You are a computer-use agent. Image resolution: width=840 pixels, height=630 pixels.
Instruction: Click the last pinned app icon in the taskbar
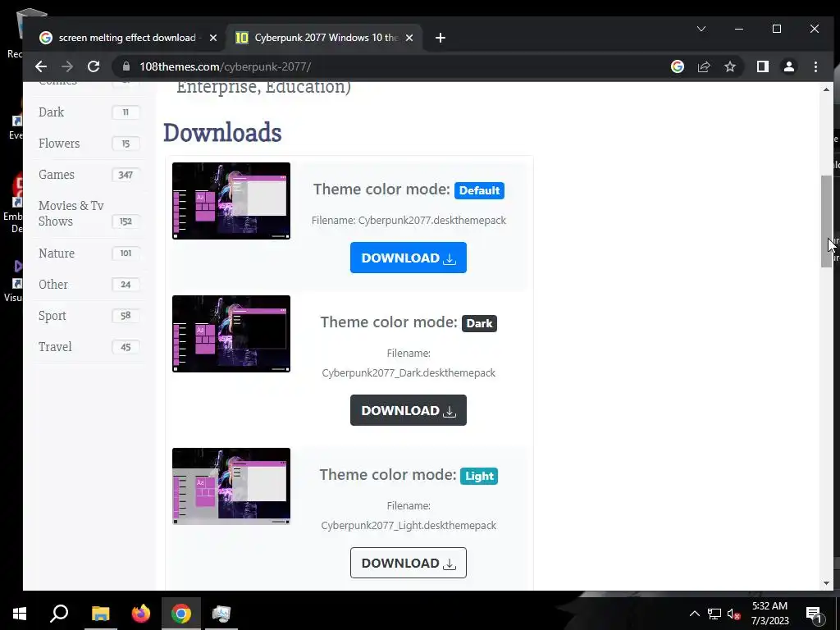pos(221,614)
